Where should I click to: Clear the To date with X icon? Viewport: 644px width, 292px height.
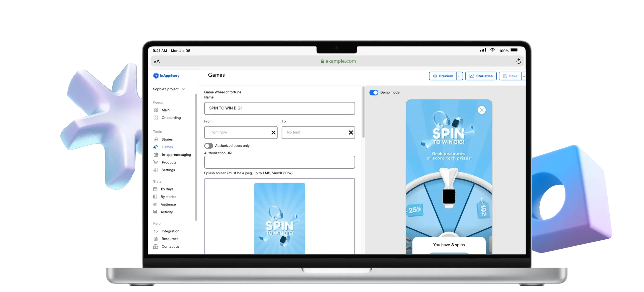351,133
